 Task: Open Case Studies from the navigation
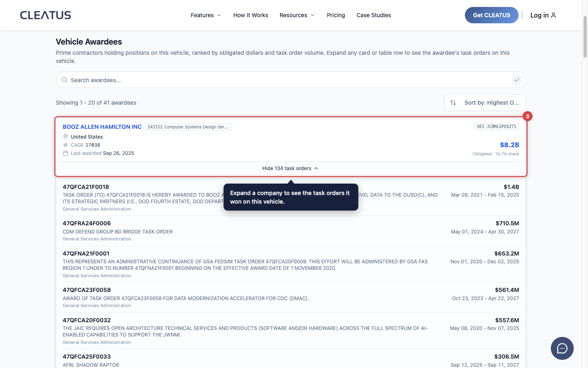tap(374, 15)
